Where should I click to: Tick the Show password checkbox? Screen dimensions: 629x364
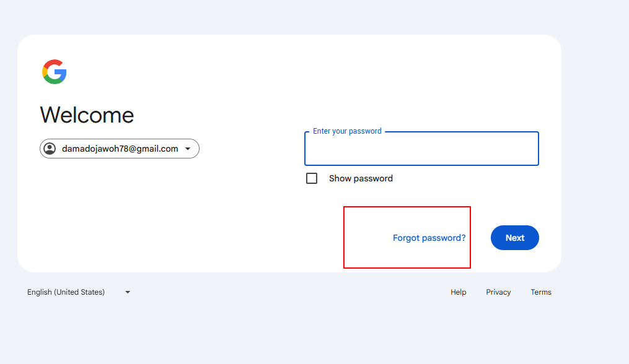click(312, 178)
